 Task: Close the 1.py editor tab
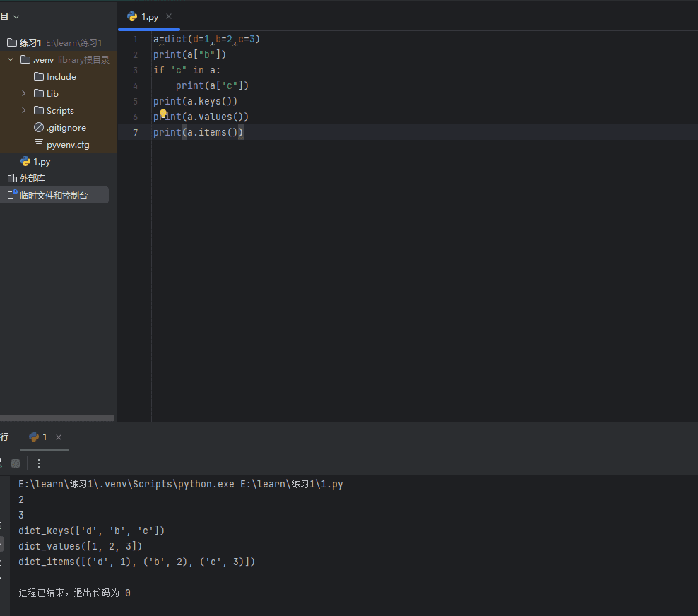point(169,16)
